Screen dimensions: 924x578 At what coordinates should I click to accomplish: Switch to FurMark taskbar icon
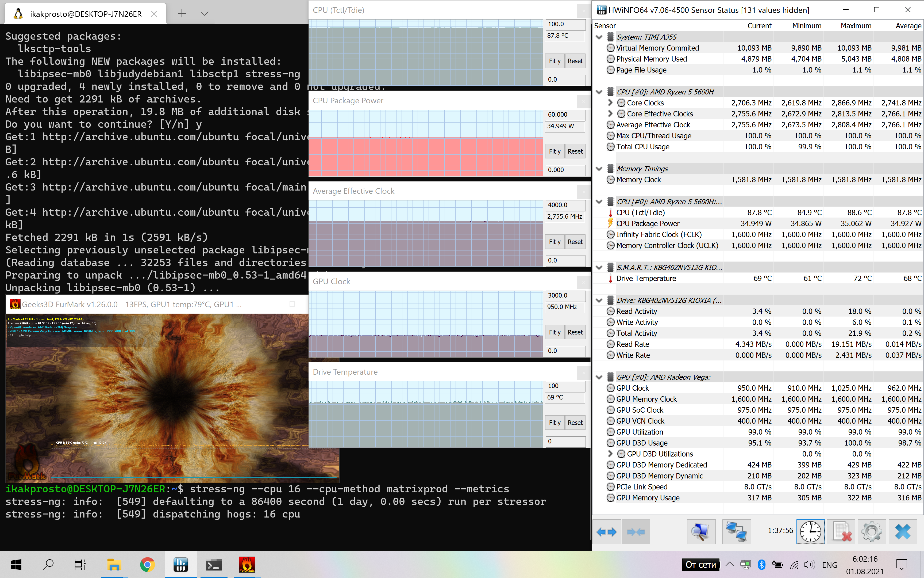tap(247, 565)
